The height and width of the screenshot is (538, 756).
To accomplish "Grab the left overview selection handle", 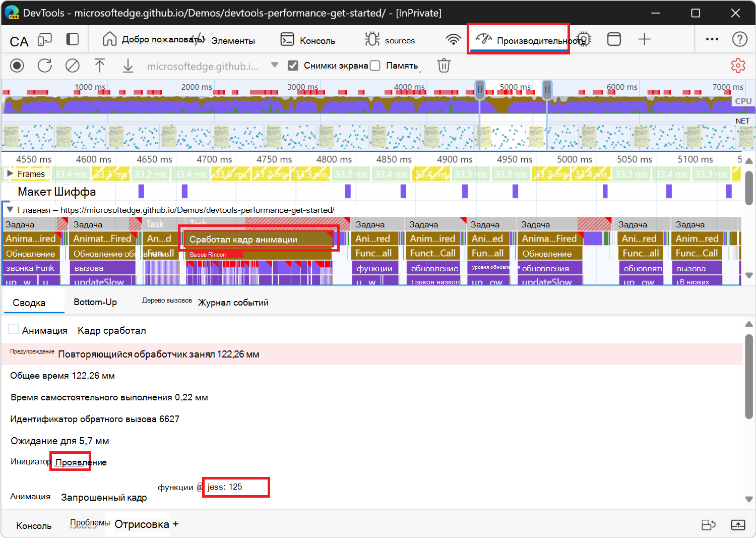I will tap(480, 90).
